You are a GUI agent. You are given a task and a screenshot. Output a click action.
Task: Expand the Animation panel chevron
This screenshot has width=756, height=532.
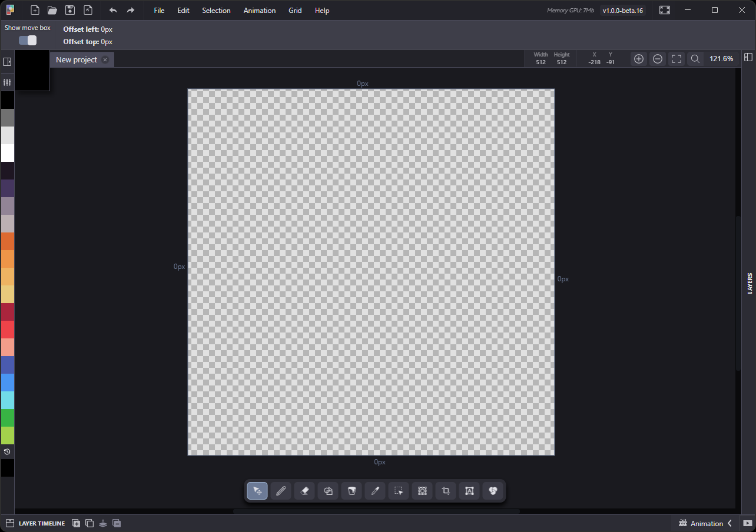coord(730,523)
